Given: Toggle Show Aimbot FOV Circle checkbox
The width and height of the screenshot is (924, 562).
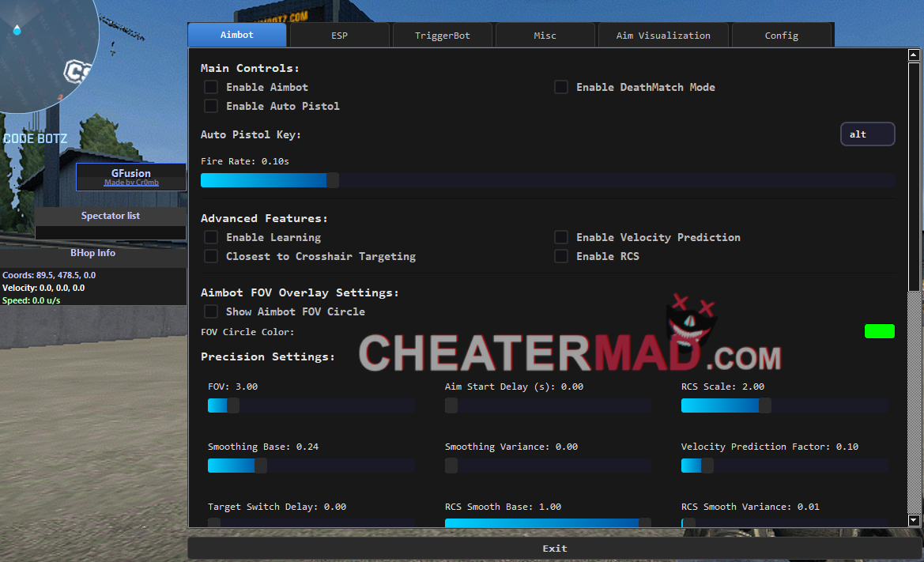Looking at the screenshot, I should point(211,311).
